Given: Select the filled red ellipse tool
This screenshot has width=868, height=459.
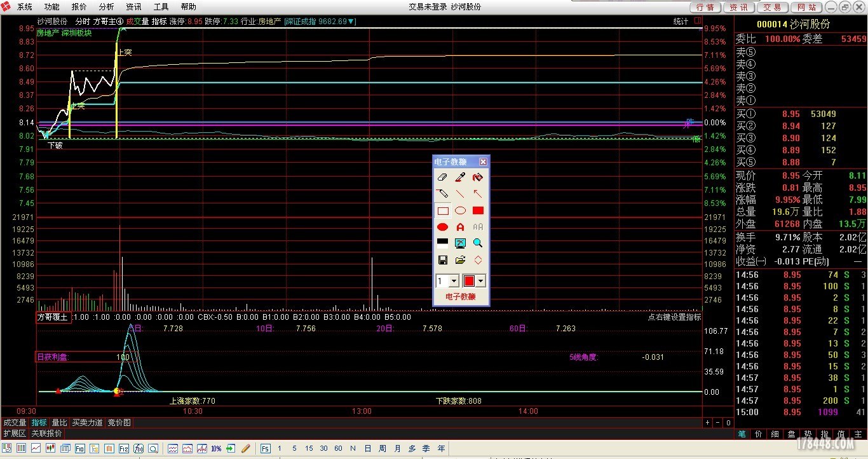Looking at the screenshot, I should point(443,227).
